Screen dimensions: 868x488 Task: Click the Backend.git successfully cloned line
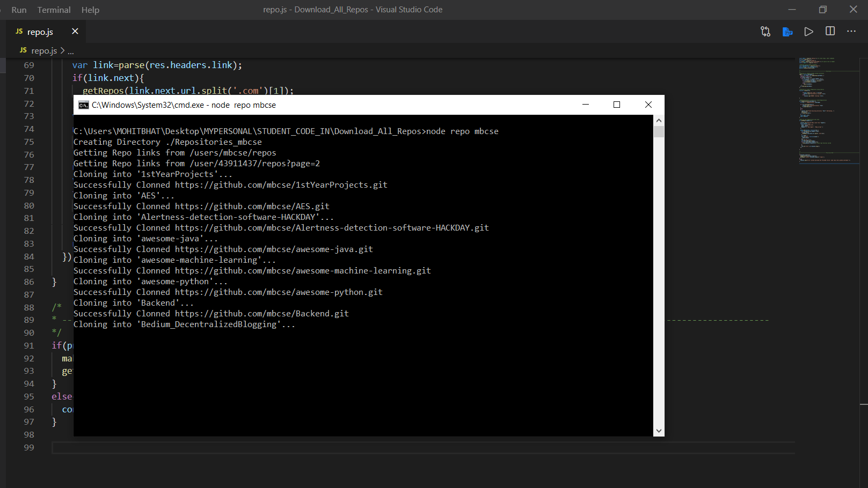[x=211, y=314]
